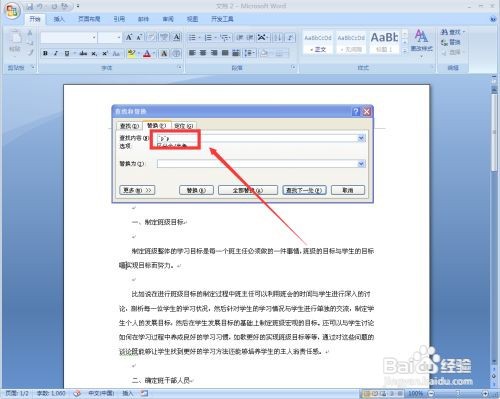Toggle show paragraph marks icon
Image resolution: width=500 pixels, height=399 pixels.
(x=290, y=37)
